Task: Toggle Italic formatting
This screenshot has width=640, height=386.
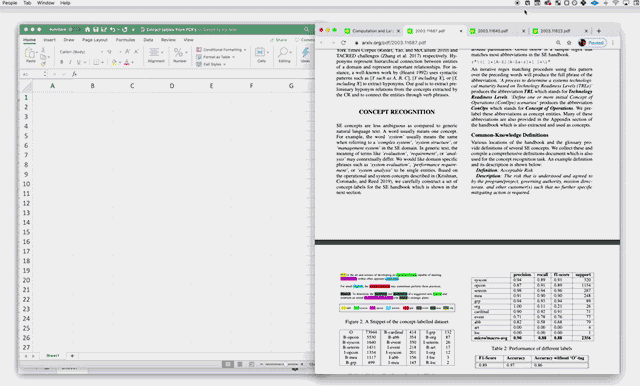Action: pos(70,62)
